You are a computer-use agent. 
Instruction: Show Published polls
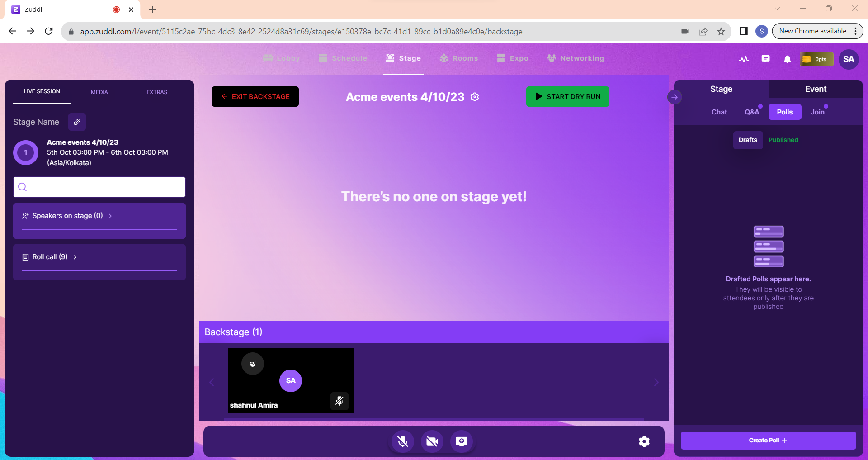tap(783, 140)
